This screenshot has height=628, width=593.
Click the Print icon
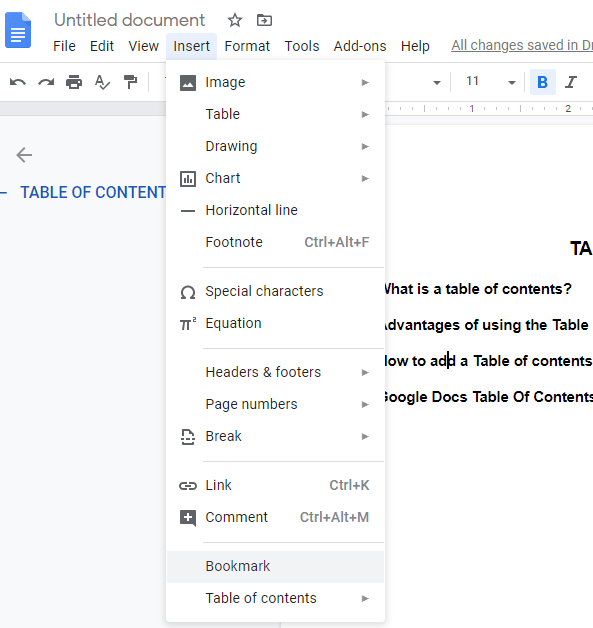pos(74,82)
